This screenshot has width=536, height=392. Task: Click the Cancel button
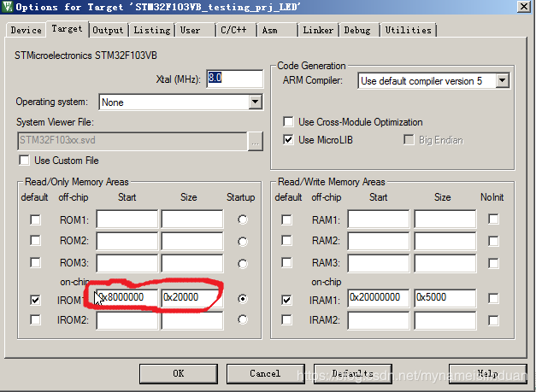coord(265,373)
